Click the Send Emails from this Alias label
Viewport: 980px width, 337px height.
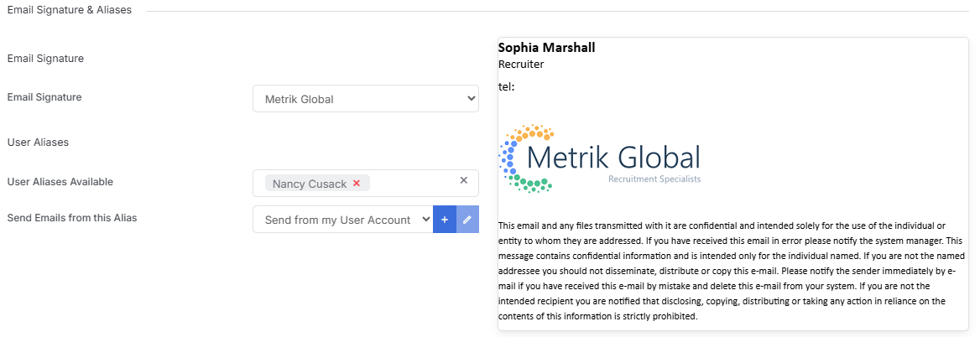point(72,218)
